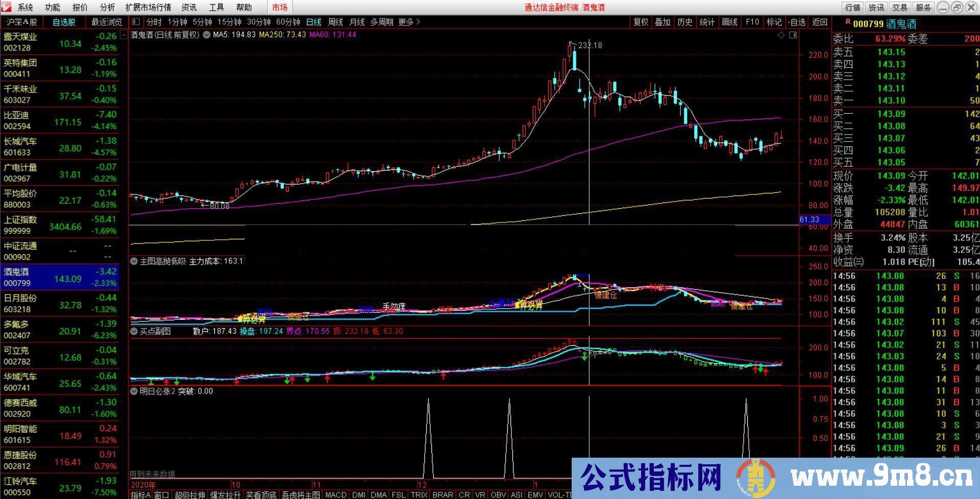This screenshot has width=980, height=499.
Task: Switch chart to 分时 view
Action: tap(154, 22)
